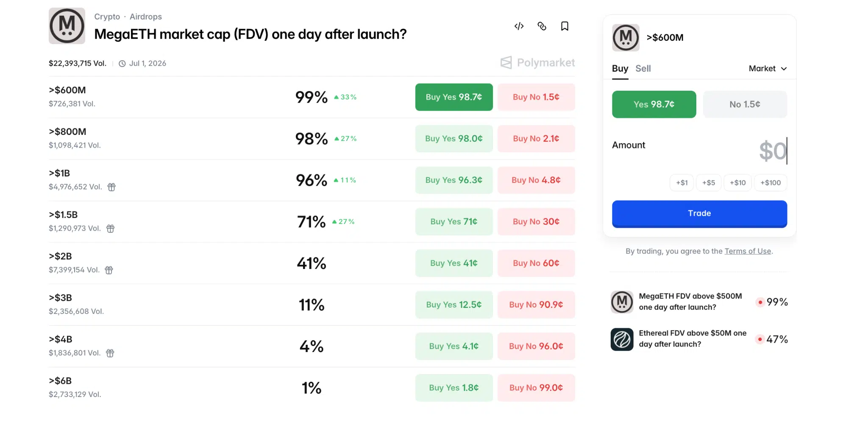Click the clock icon next to Jul 1, 2026
Viewport: 868px width, 425px height.
point(122,64)
